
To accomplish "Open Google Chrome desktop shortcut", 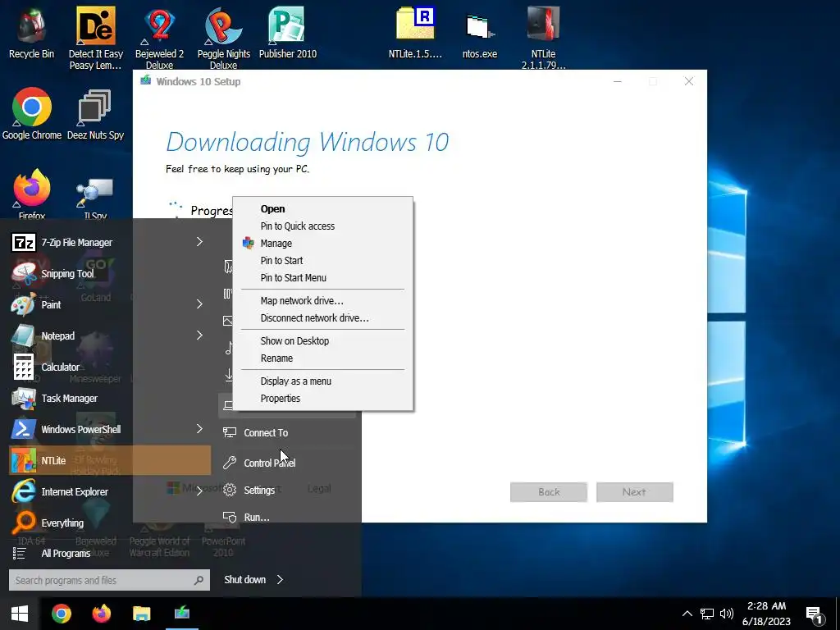I will (x=32, y=114).
